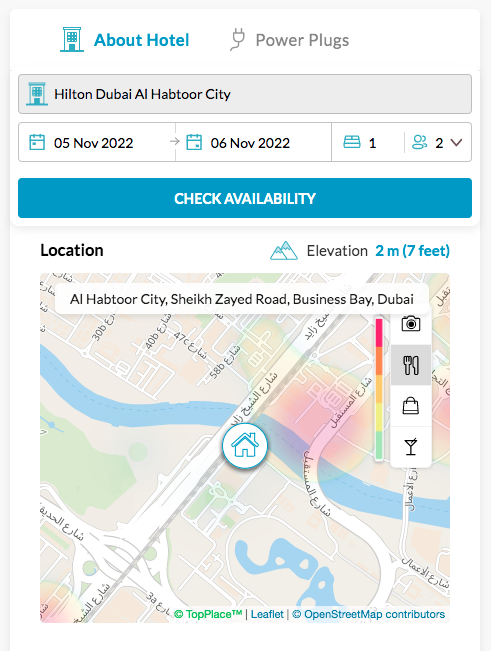Viewport: 491px width, 651px height.
Task: Click the check-in calendar icon
Action: tap(37, 142)
